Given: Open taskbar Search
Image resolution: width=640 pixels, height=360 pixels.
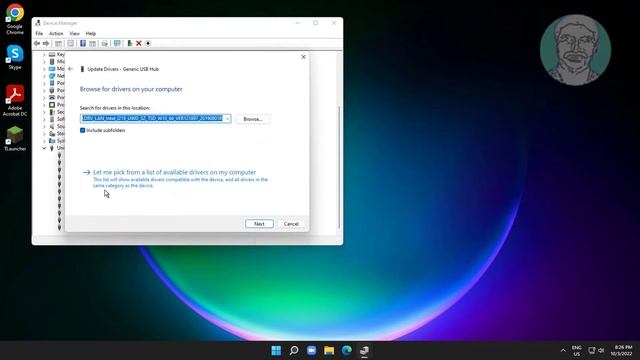Looking at the screenshot, I should pos(294,351).
